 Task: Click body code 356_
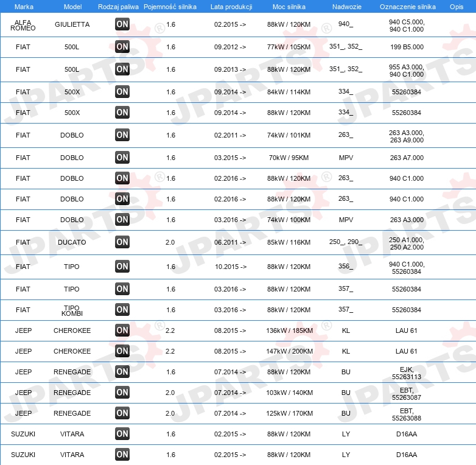346,266
